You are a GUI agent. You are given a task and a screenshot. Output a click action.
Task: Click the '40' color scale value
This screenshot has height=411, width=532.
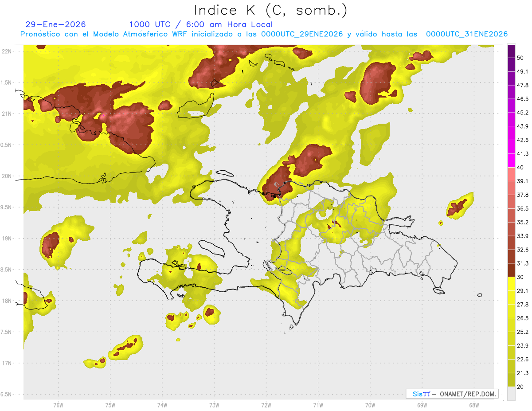[x=521, y=168]
